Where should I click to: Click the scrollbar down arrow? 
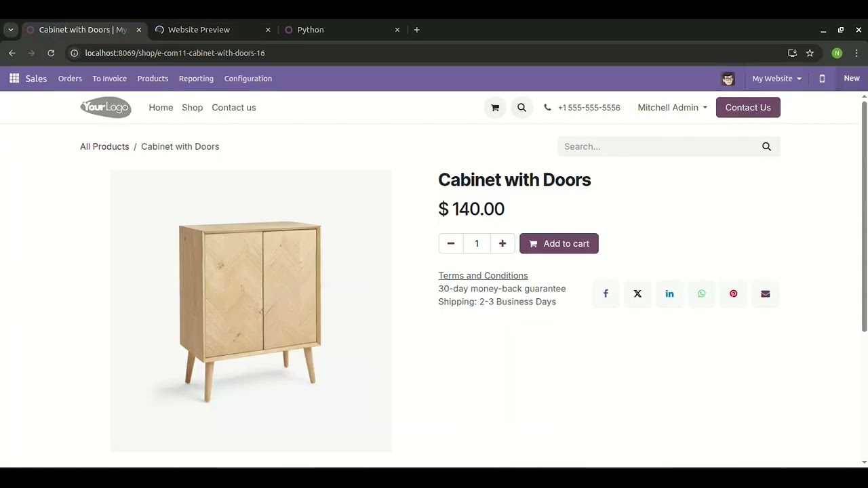(x=864, y=462)
